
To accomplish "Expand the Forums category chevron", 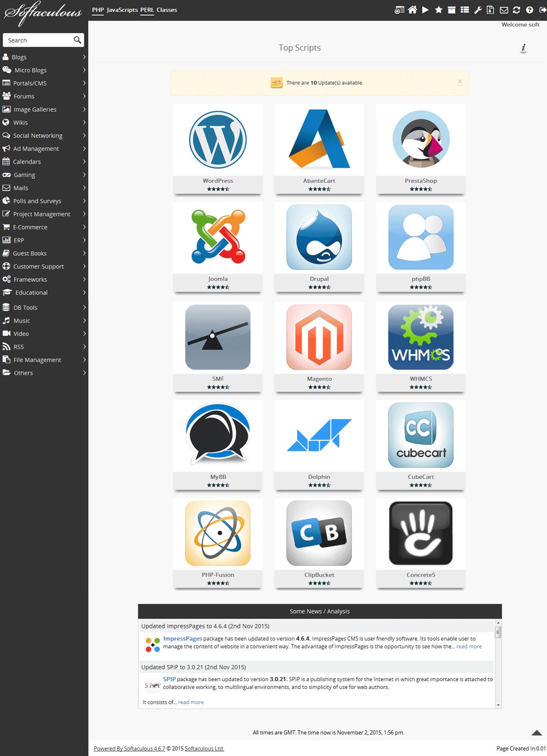I will pyautogui.click(x=84, y=96).
